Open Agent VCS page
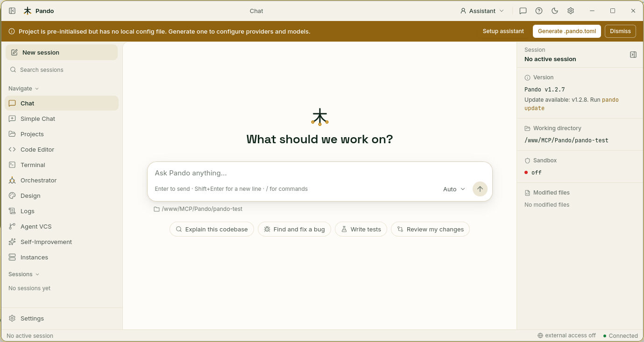The image size is (644, 342). pyautogui.click(x=62, y=226)
